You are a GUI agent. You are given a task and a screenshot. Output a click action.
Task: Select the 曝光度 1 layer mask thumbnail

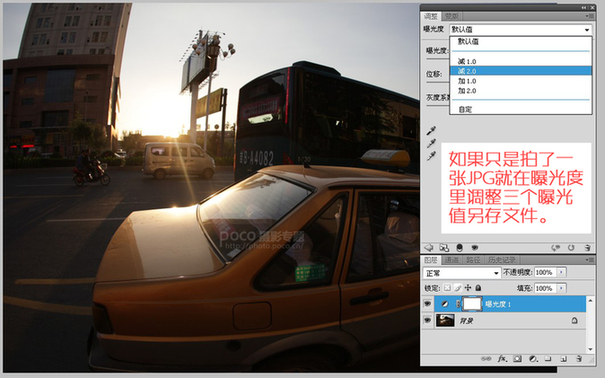[x=472, y=304]
